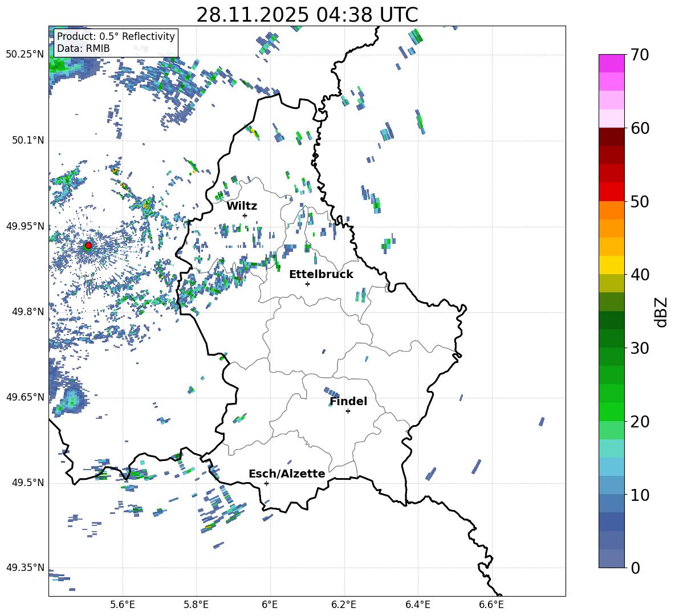Click the 5.6°E longitude label
675x616 pixels.
tap(122, 605)
